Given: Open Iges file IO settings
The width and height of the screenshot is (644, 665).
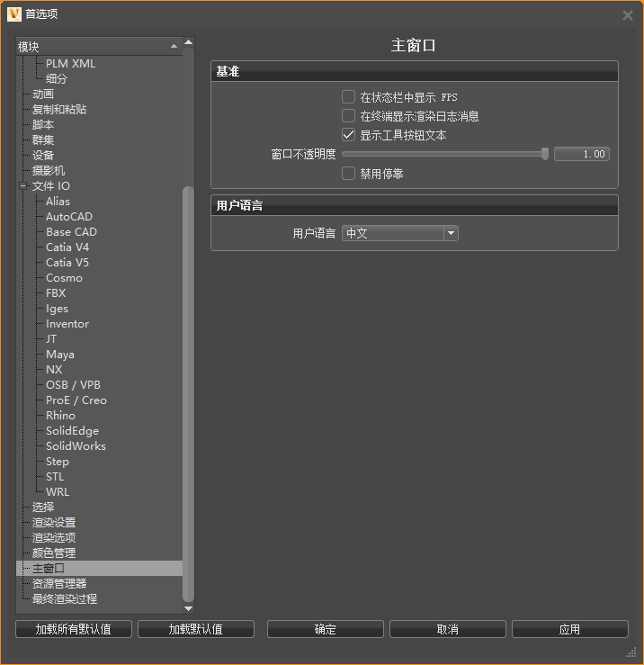Looking at the screenshot, I should pos(57,309).
